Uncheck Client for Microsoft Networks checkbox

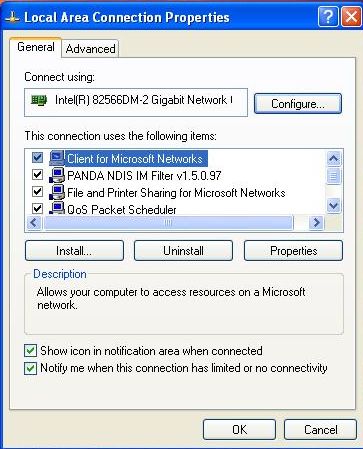37,158
